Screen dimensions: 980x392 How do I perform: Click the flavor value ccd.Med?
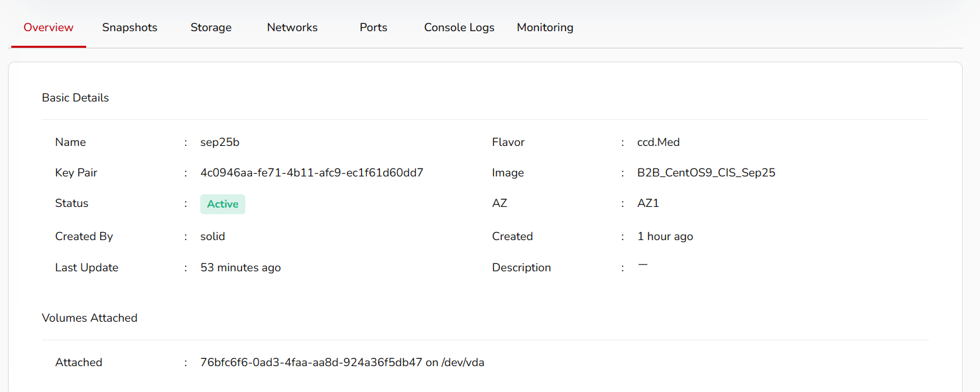(x=658, y=143)
